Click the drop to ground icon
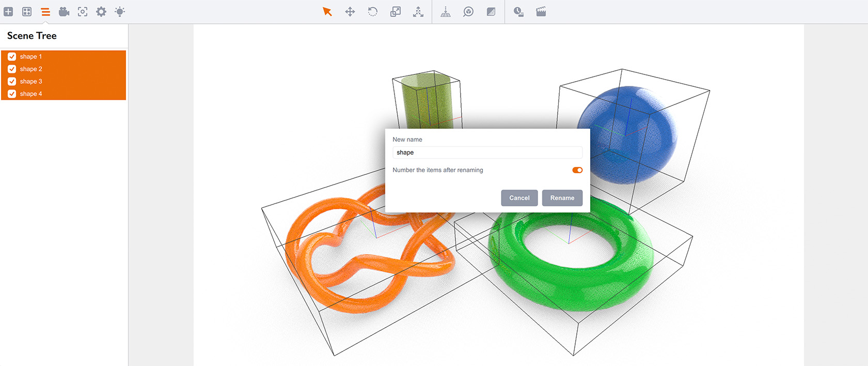 (446, 11)
